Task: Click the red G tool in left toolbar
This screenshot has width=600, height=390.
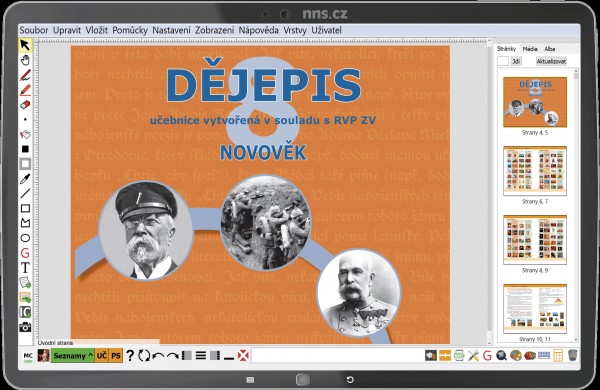Action: click(x=25, y=253)
